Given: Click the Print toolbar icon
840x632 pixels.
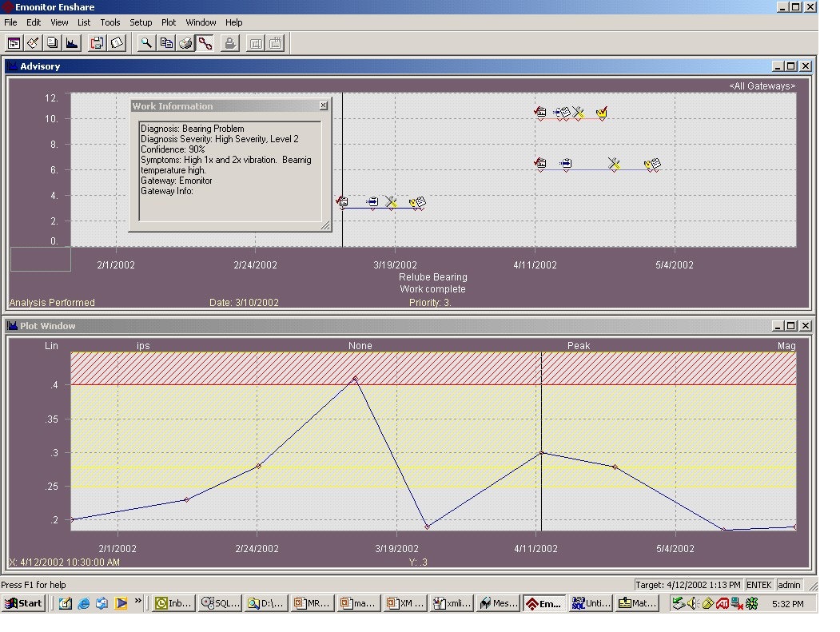Looking at the screenshot, I should coord(185,43).
